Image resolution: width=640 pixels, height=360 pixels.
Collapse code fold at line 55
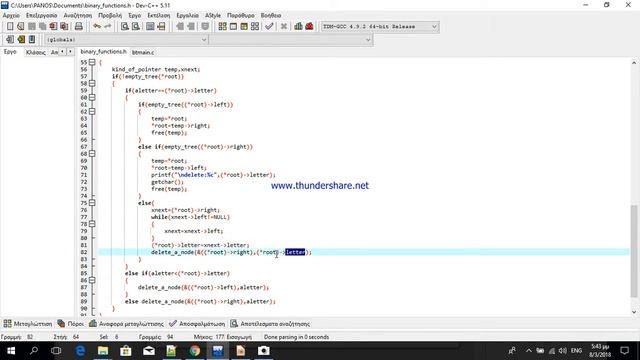click(x=92, y=62)
